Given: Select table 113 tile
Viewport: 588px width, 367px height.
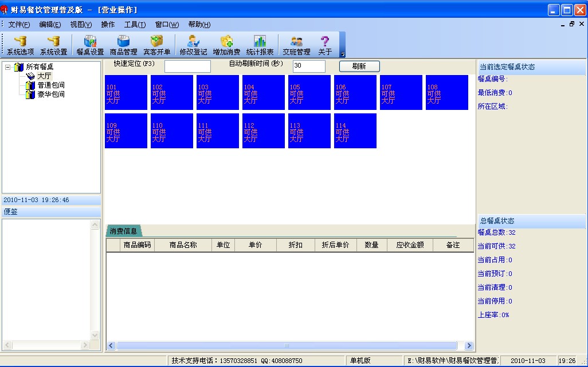Looking at the screenshot, I should pyautogui.click(x=309, y=131).
